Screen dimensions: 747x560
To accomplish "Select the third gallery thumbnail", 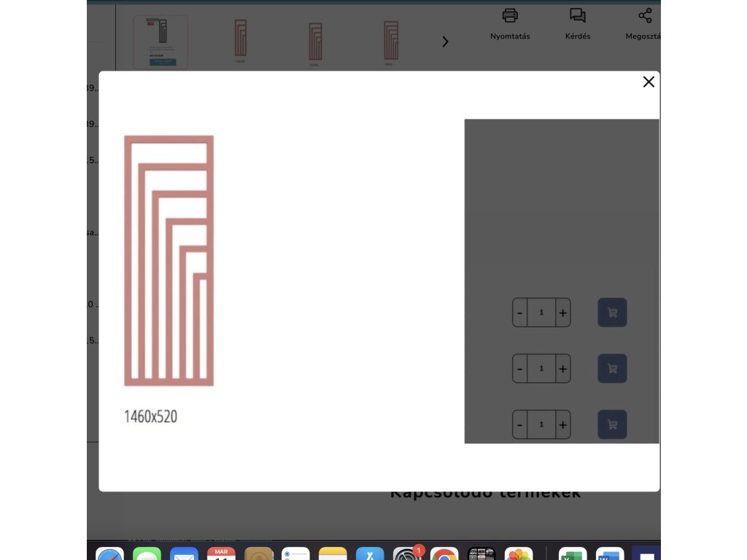I will (315, 43).
